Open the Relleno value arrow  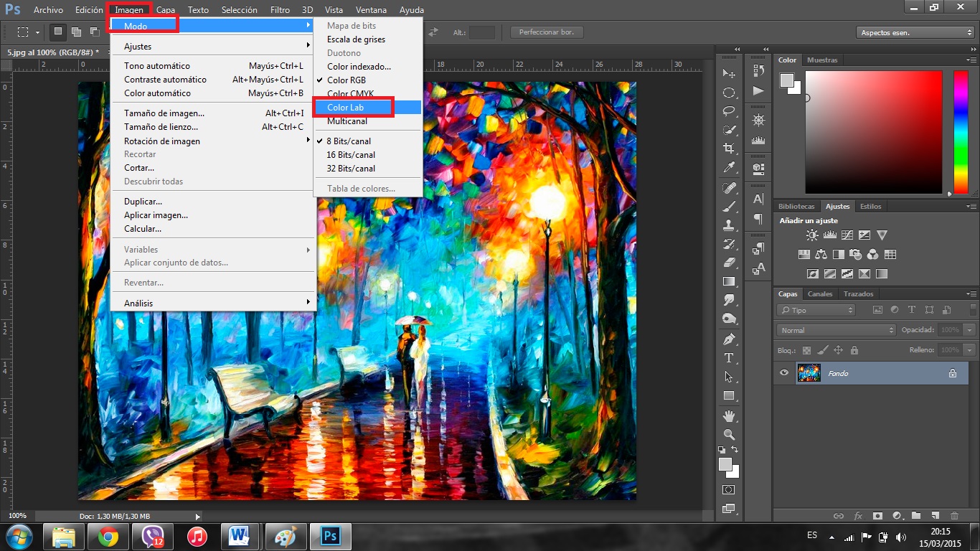(970, 350)
